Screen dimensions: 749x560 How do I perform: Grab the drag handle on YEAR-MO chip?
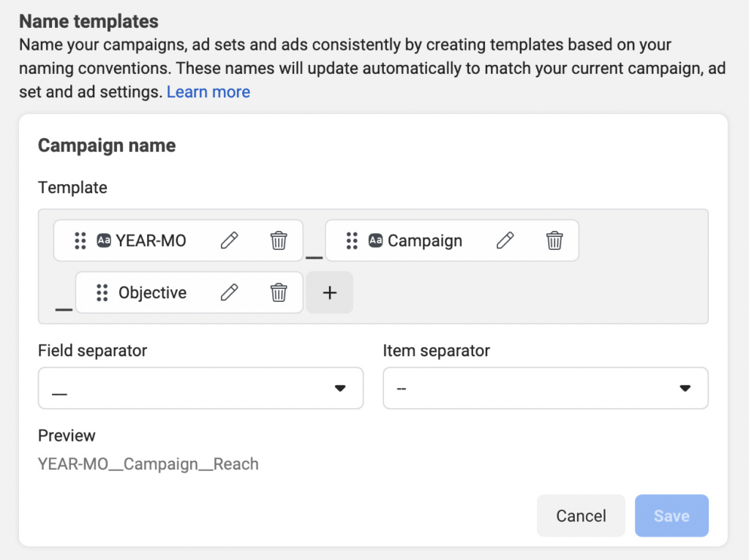[80, 240]
